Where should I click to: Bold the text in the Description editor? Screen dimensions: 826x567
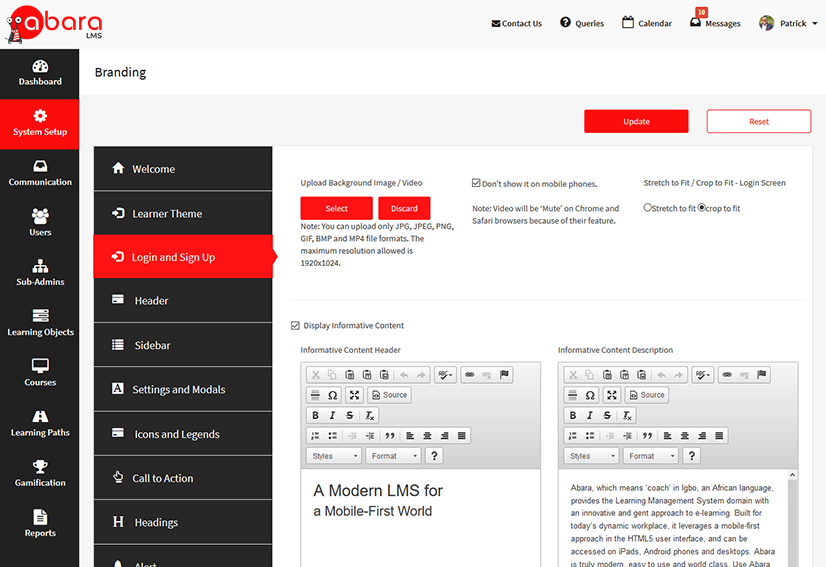[x=573, y=415]
